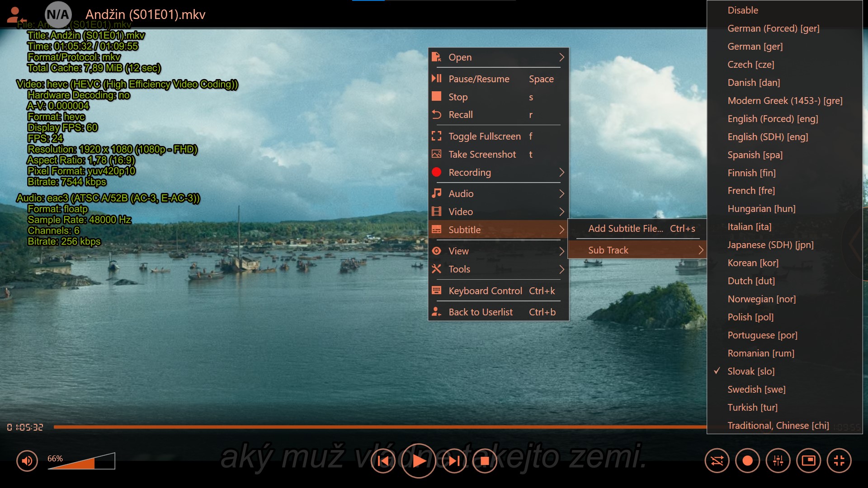This screenshot has height=488, width=868.
Task: Choose English (SDH) [eng] subtitle track
Action: 768,137
